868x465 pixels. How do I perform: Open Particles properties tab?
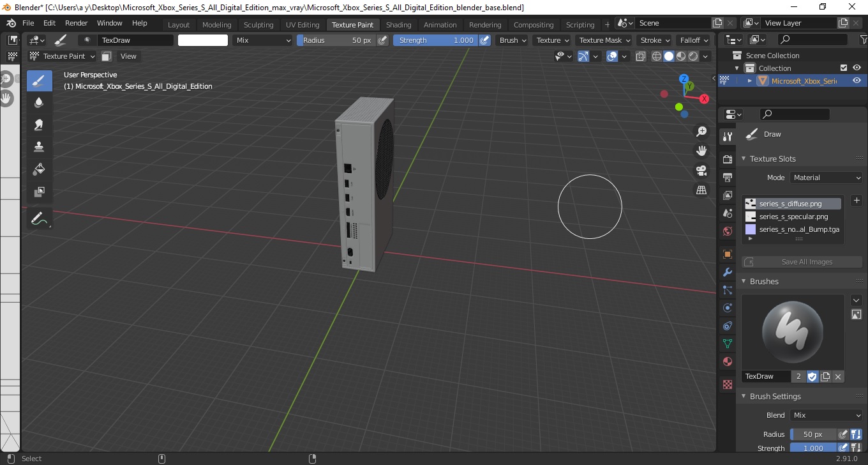click(x=727, y=290)
